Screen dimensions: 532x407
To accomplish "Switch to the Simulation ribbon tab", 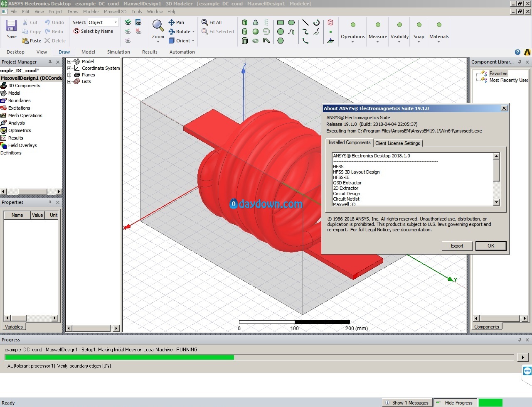I will tap(118, 52).
